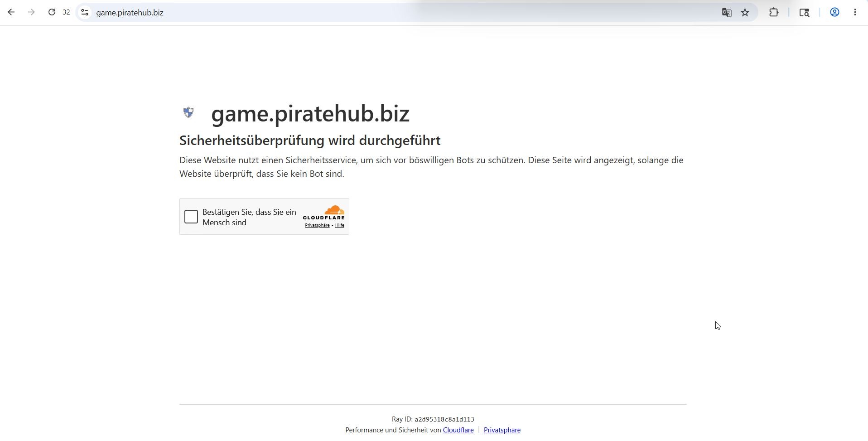The width and height of the screenshot is (868, 441).
Task: Click the "Sicherheitsüberprüfung wird durchgeführt" heading
Action: [x=310, y=141]
